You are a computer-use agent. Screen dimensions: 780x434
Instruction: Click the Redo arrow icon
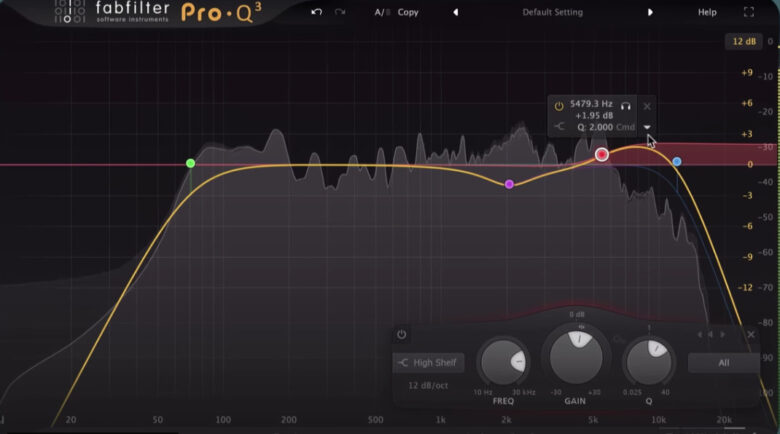(340, 12)
